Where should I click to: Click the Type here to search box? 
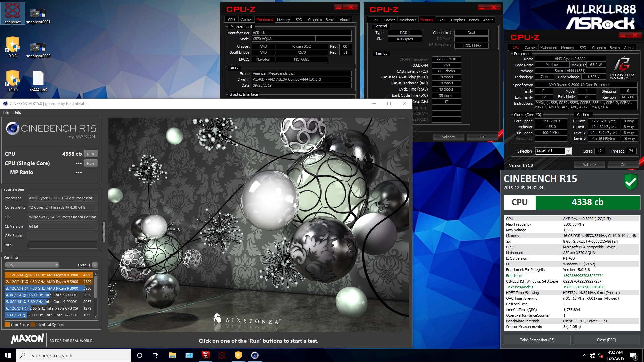point(74,355)
